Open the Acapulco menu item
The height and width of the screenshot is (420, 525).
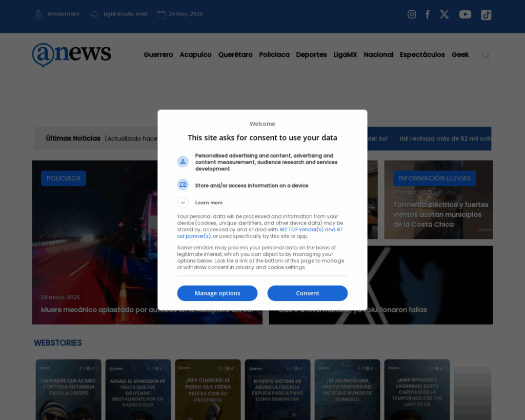pyautogui.click(x=195, y=55)
